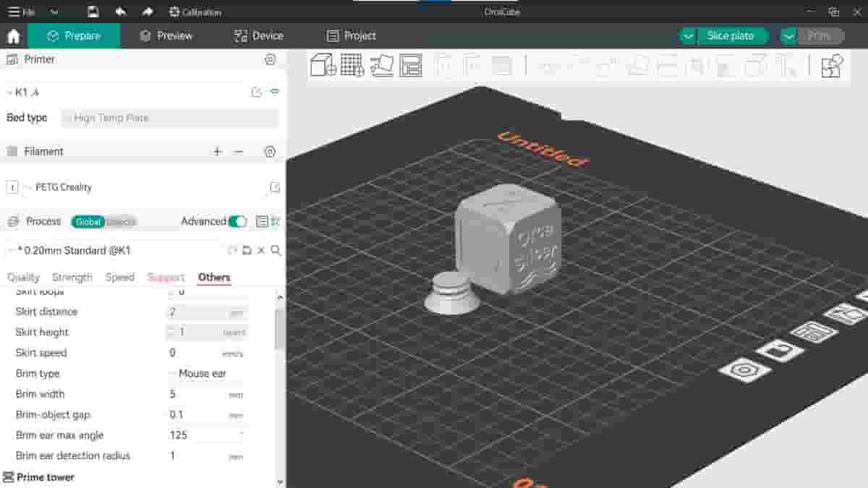Click the Filament settings gear icon

270,152
